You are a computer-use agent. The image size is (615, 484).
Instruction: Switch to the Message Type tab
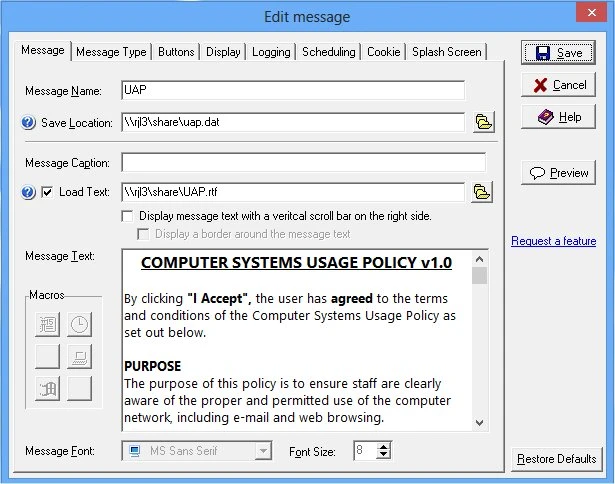(111, 52)
